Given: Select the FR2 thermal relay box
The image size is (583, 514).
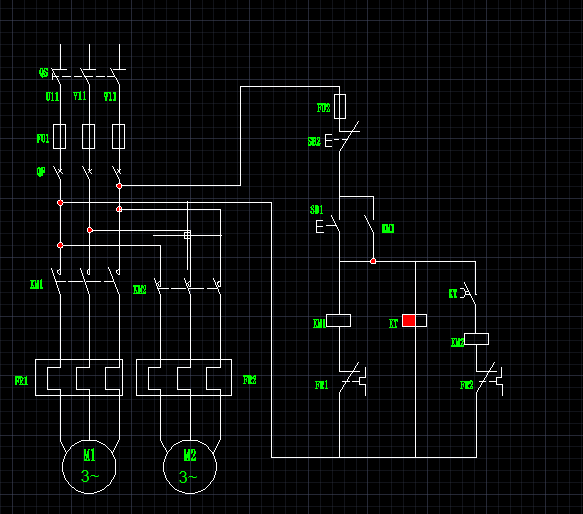Looking at the screenshot, I should coord(184,377).
